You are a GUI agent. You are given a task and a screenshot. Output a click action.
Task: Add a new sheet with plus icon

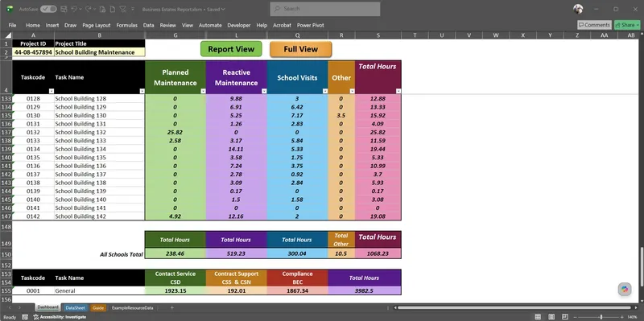point(172,307)
